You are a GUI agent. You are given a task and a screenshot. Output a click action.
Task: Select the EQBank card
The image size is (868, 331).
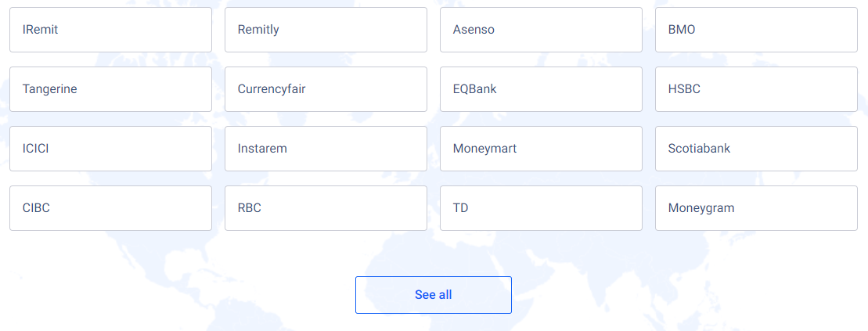[541, 89]
